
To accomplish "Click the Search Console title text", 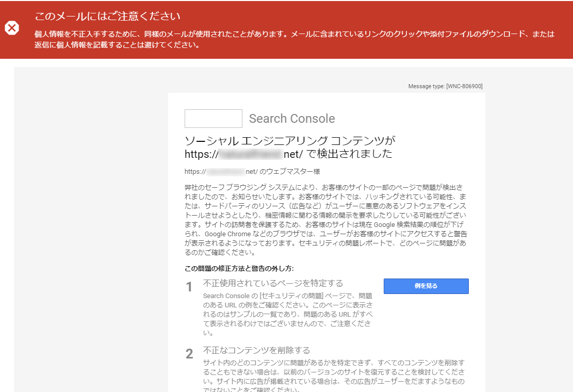I will click(x=292, y=118).
